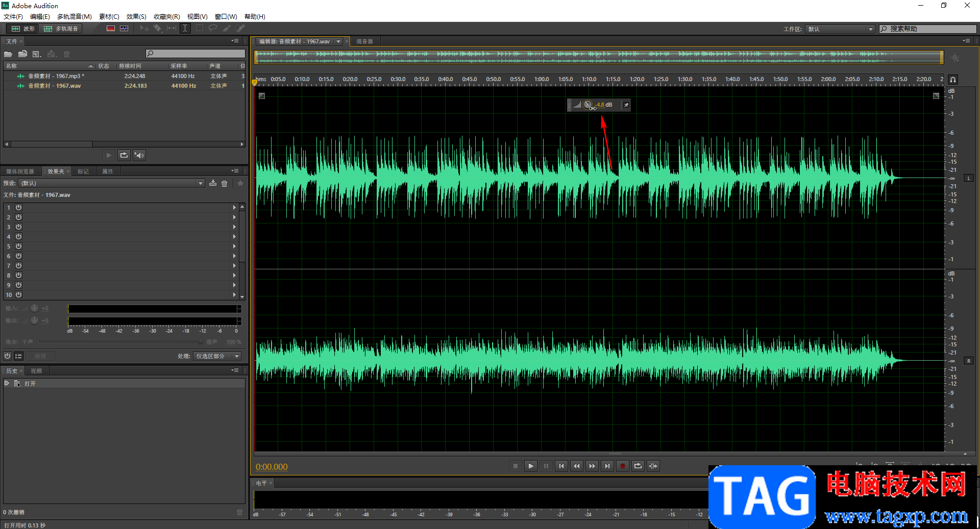Expand effect slot 9 arrow menu
Viewport: 980px width, 529px height.
(x=234, y=285)
